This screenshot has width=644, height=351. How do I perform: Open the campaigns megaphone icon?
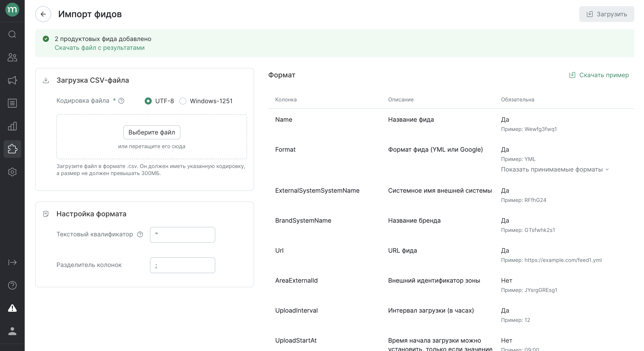[x=12, y=80]
